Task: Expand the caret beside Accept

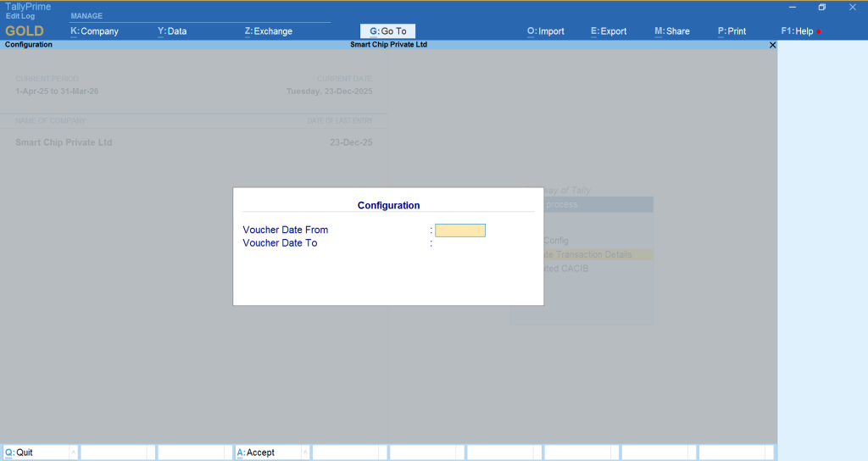Action: tap(304, 453)
